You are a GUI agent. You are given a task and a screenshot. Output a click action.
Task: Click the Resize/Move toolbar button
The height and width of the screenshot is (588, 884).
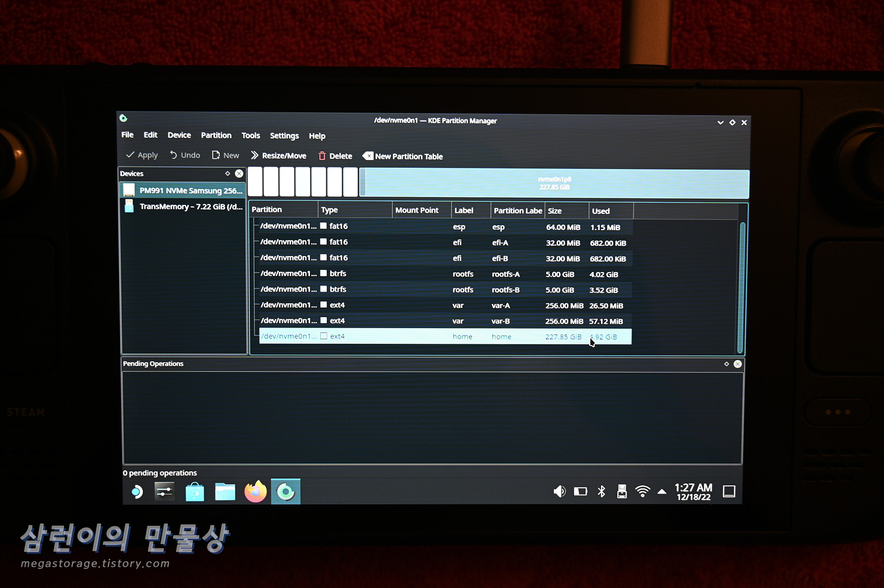pos(278,156)
